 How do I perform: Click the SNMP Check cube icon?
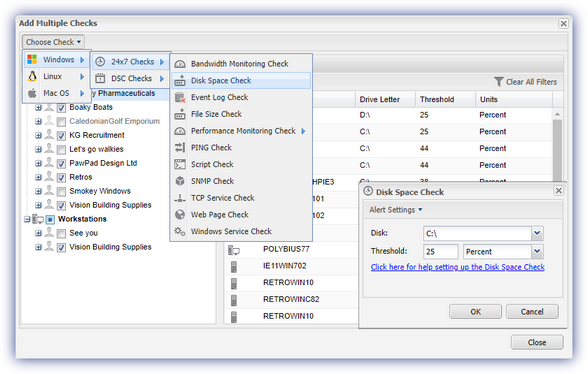180,181
